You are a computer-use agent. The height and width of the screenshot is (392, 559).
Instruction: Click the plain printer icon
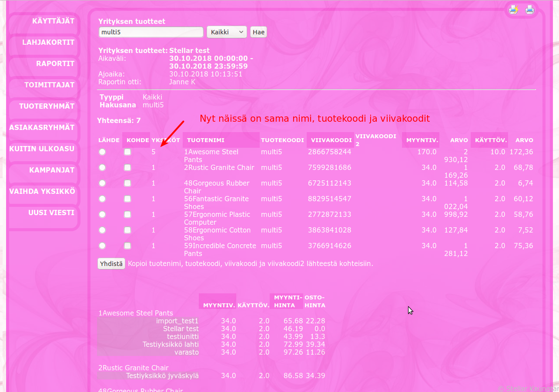tap(529, 10)
